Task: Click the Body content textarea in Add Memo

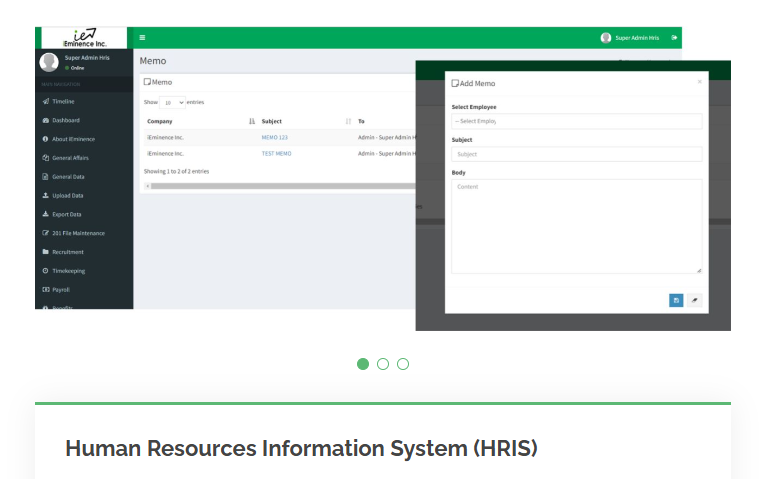Action: 576,226
